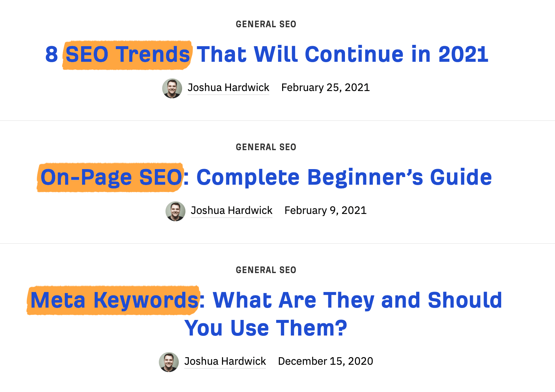The width and height of the screenshot is (555, 392).
Task: Click the Joshua Hardwick name beside February 9, 2021
Action: 232,211
